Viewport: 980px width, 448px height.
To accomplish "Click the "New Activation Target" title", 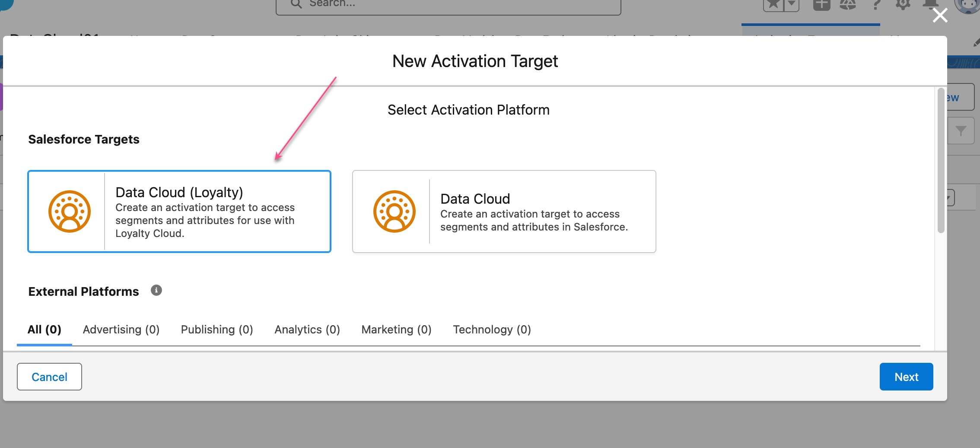I will pyautogui.click(x=475, y=61).
